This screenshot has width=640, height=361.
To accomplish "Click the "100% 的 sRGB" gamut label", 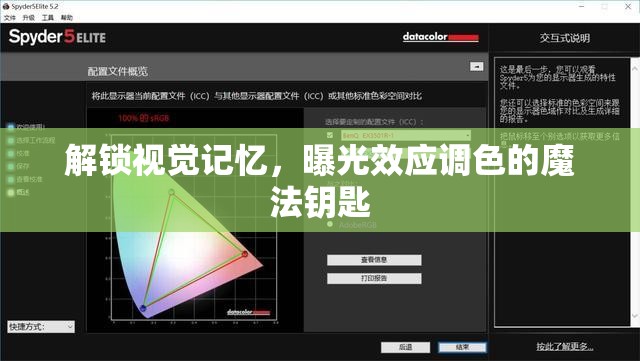I will 144,118.
